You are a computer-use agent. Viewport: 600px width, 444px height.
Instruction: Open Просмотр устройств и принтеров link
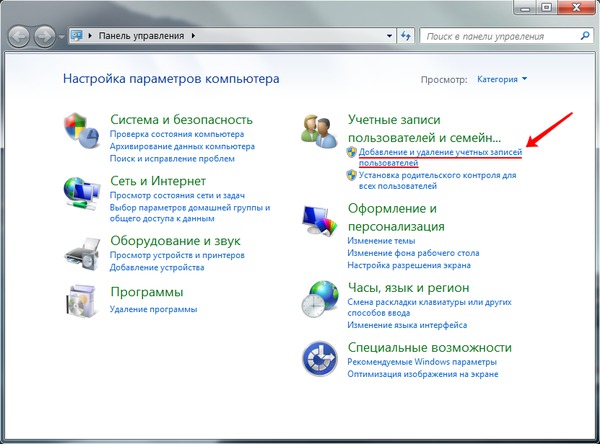[177, 255]
